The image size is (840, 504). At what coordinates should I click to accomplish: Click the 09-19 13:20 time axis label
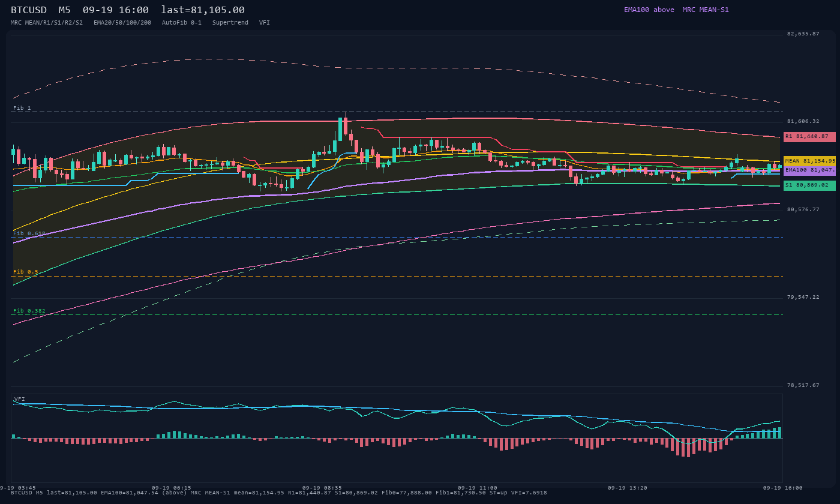[628, 488]
